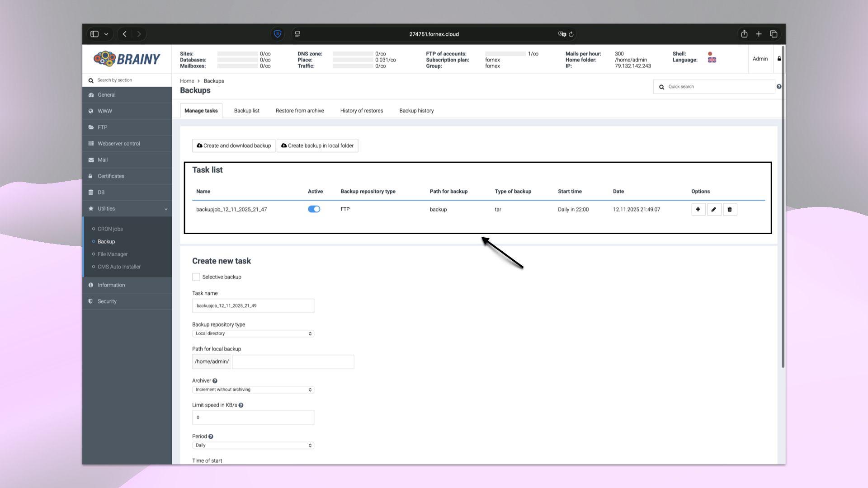Edit the backup task using pencil icon
This screenshot has height=488, width=868.
tap(714, 209)
